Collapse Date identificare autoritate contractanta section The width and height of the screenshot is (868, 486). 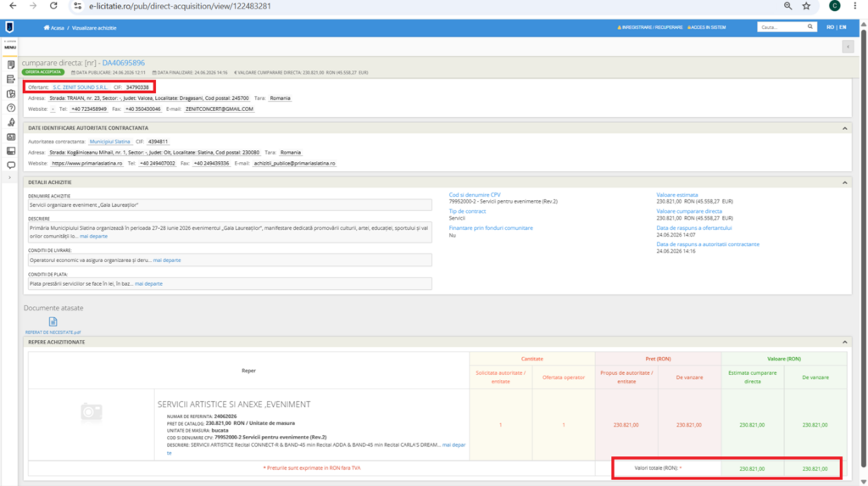point(845,128)
